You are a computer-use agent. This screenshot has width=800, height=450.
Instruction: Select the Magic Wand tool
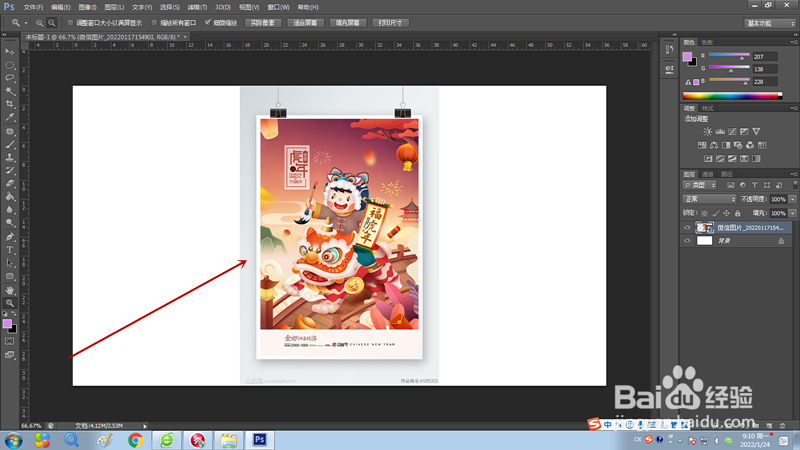(x=10, y=91)
